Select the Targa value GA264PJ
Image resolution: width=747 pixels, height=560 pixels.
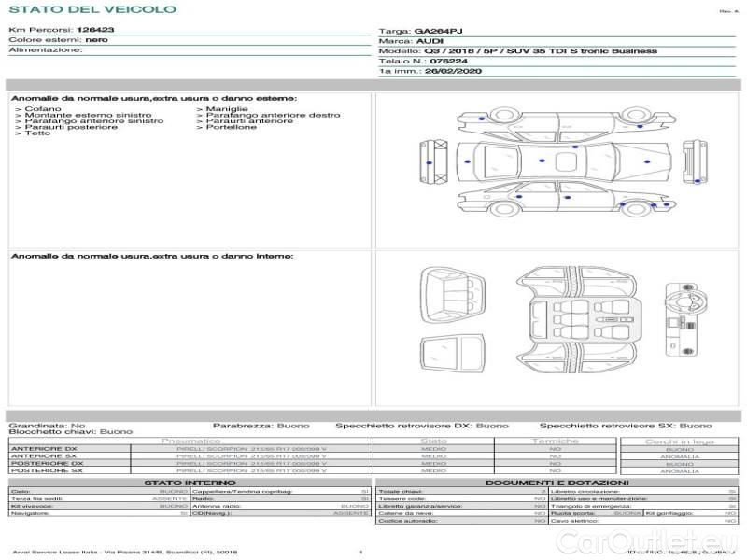pos(438,32)
